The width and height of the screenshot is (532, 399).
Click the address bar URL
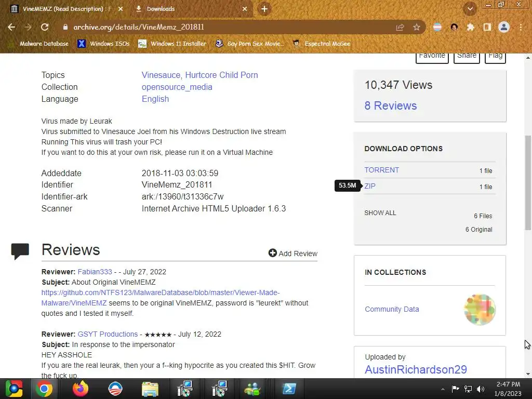tap(139, 27)
